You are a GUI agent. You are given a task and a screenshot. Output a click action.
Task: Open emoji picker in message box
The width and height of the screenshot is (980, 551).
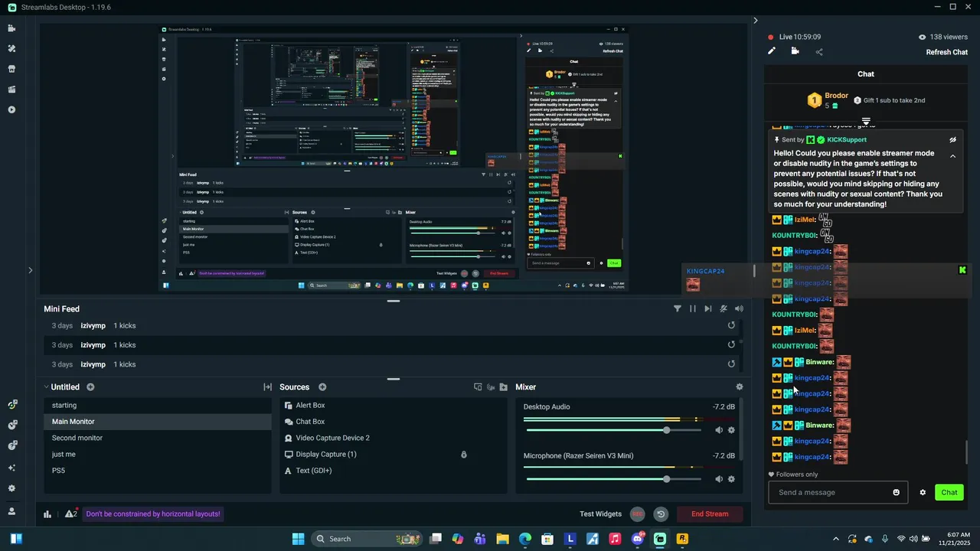[x=897, y=492]
